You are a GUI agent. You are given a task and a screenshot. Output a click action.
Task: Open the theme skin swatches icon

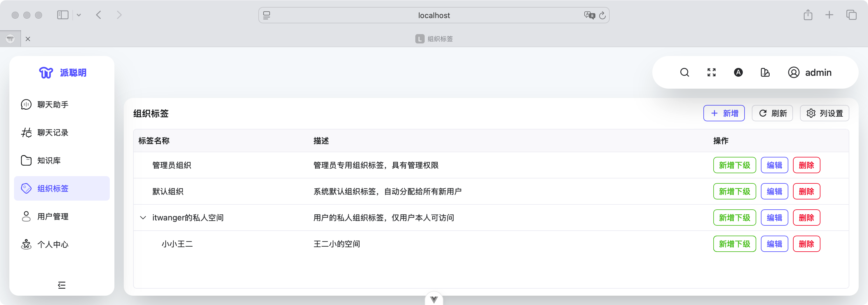tap(765, 72)
